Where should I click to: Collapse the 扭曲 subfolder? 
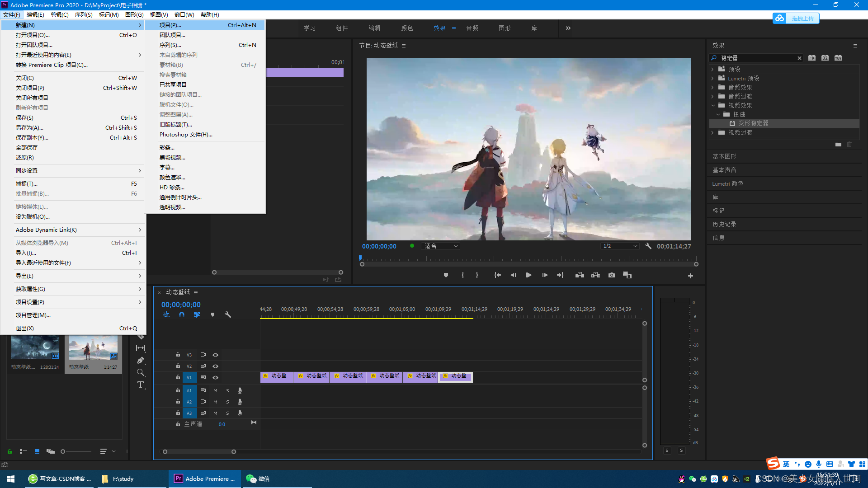tap(718, 115)
